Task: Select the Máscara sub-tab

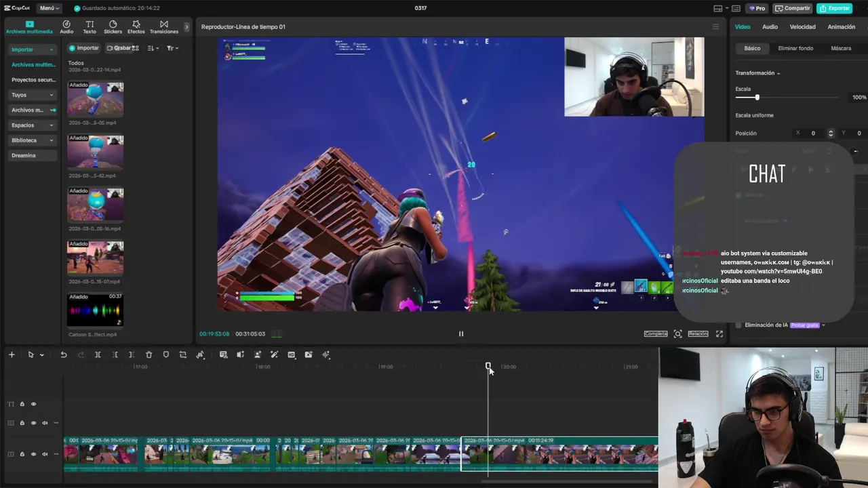Action: (x=841, y=48)
